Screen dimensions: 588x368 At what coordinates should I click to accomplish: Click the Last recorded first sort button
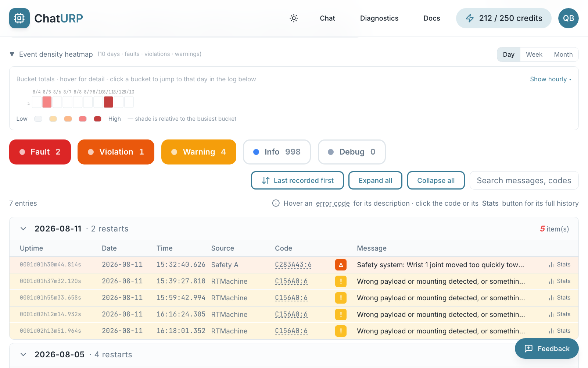pos(297,180)
